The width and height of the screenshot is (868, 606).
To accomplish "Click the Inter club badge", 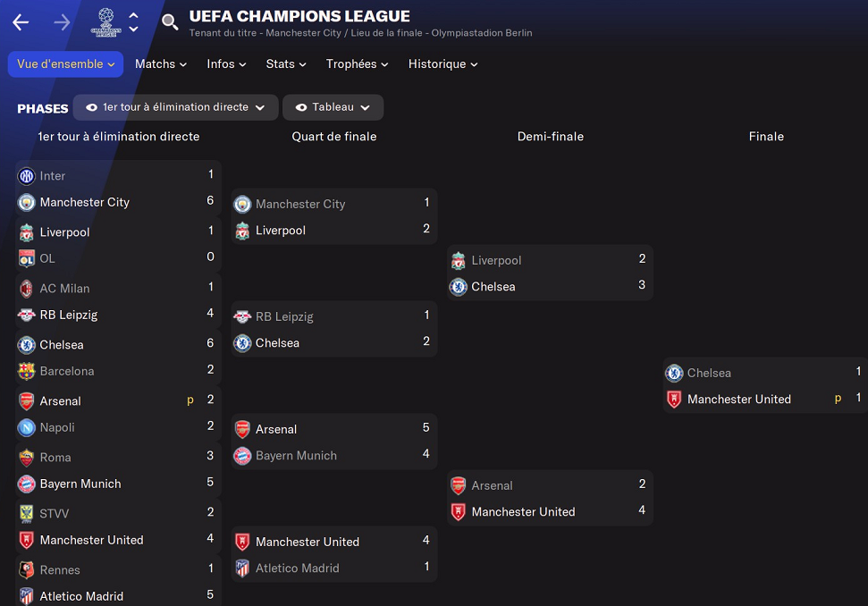I will coord(27,176).
